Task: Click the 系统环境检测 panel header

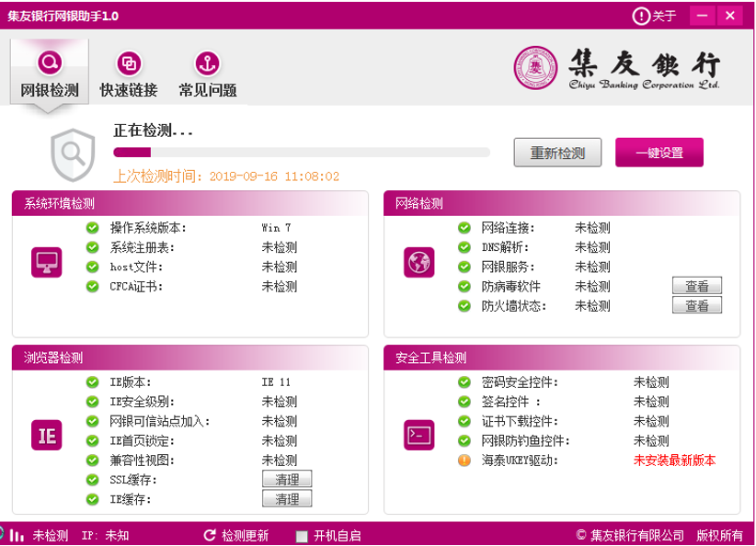Action: click(x=190, y=203)
